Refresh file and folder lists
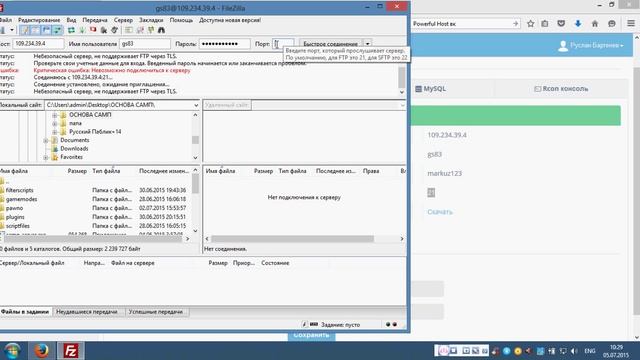This screenshot has height=360, width=640. (x=71, y=30)
